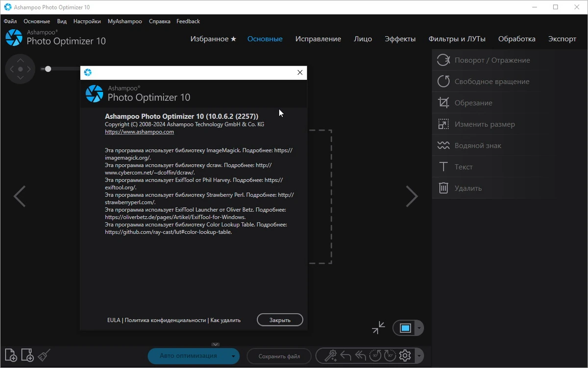Switch to the Лицо tab
Screen dimensions: 588x368
coord(363,39)
